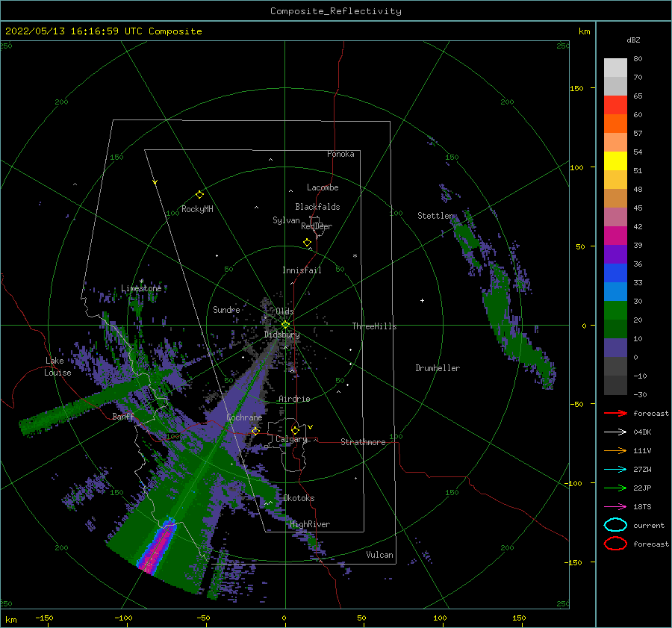Click the magenta high-reflectivity core southwest
Image resolution: width=672 pixels, height=628 pixels.
click(x=158, y=549)
